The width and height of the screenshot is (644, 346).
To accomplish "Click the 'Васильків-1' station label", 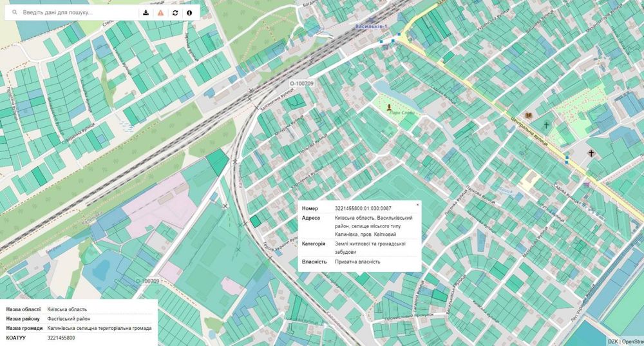I will point(372,26).
